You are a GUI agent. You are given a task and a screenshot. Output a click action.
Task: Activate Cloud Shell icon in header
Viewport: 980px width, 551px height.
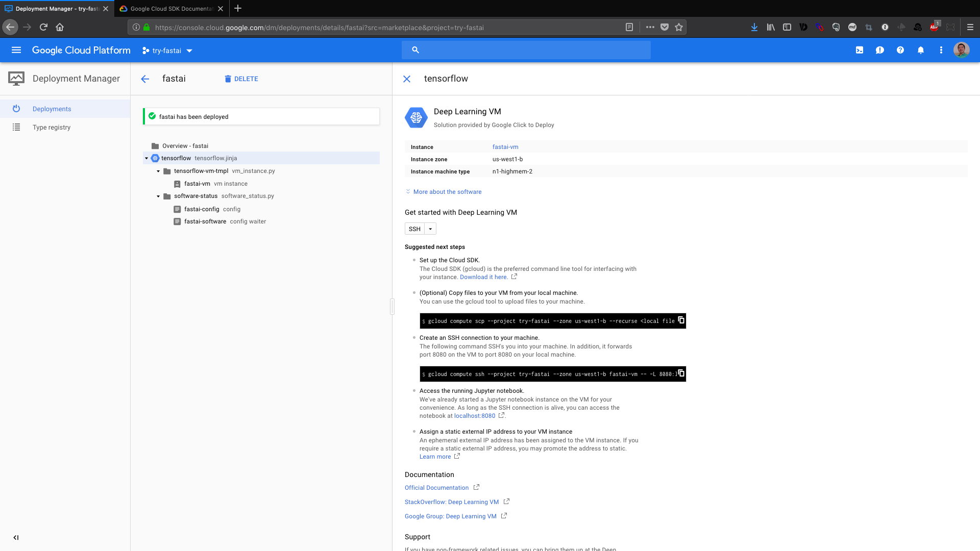[860, 50]
